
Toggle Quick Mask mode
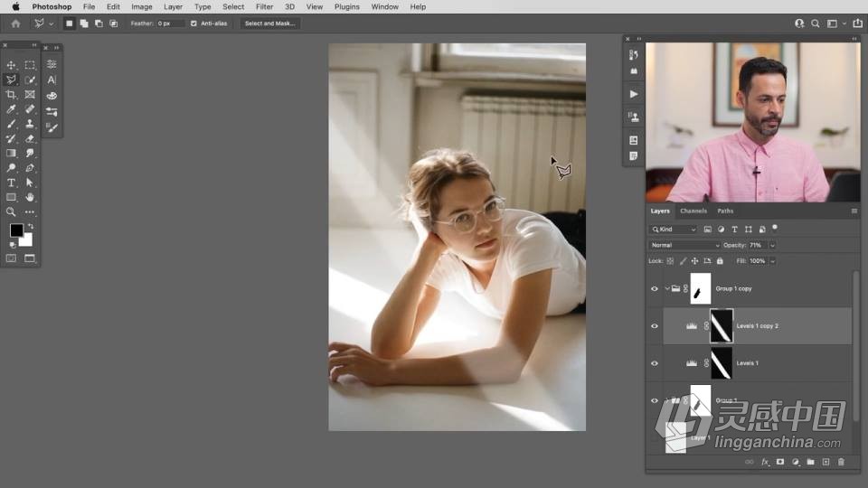click(11, 258)
